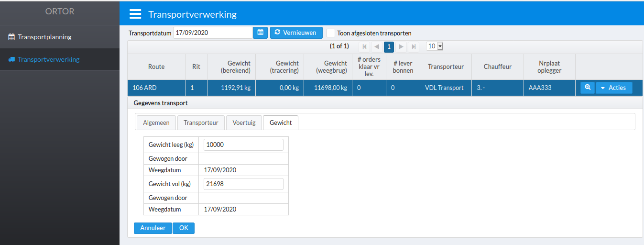Open the rows-per-page dropdown showing 10
644x245 pixels.
[435, 46]
